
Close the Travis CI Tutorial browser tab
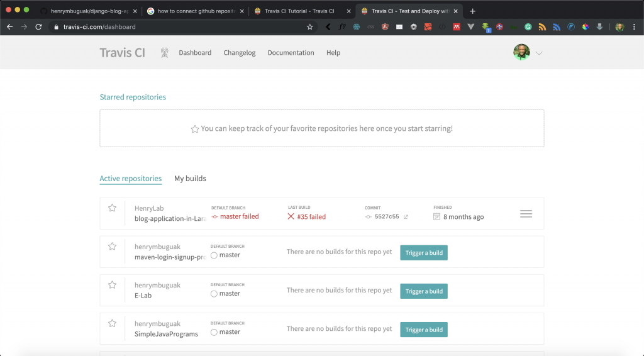pos(348,11)
